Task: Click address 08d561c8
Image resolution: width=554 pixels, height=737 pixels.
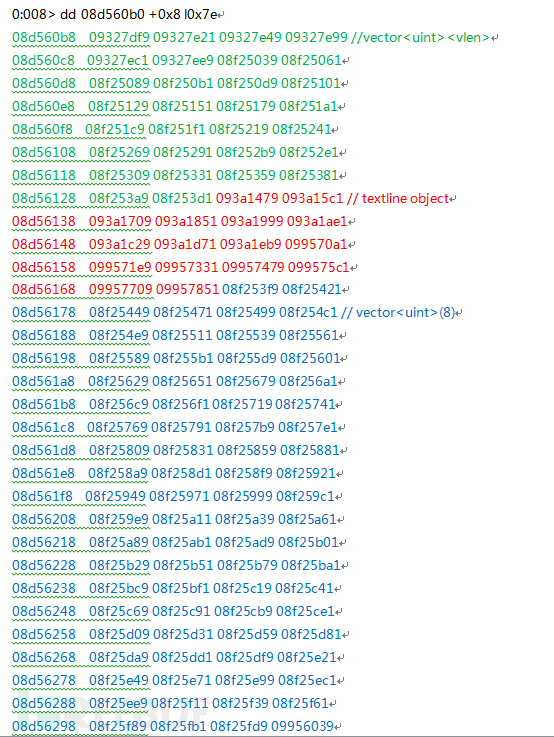Action: [43, 428]
